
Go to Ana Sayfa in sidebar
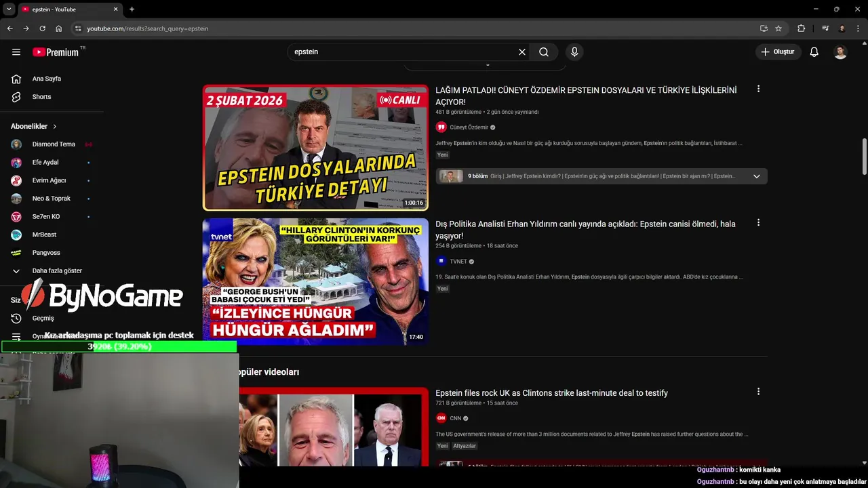point(46,79)
